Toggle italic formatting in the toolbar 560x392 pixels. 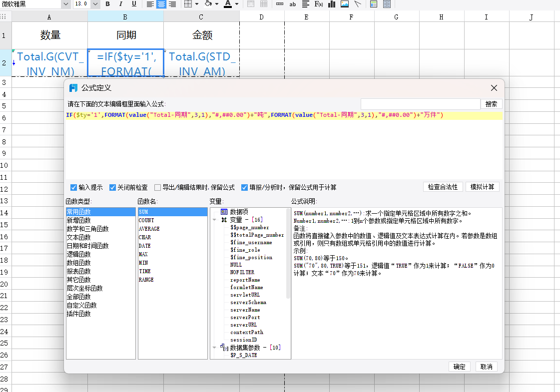[121, 4]
